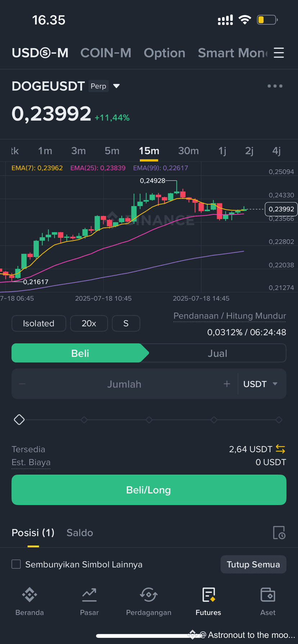Select the Beli buy side
The height and width of the screenshot is (644, 298).
pyautogui.click(x=80, y=353)
